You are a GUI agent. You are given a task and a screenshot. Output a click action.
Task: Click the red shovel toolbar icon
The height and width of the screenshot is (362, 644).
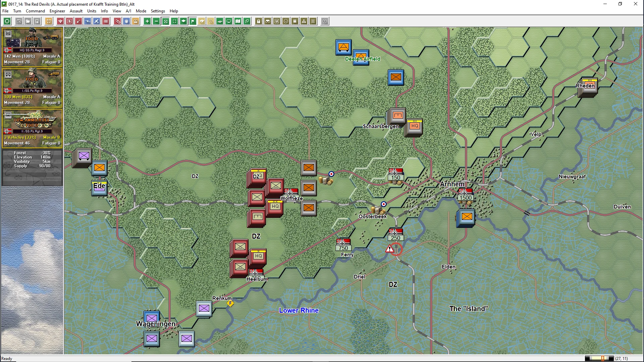(x=78, y=21)
